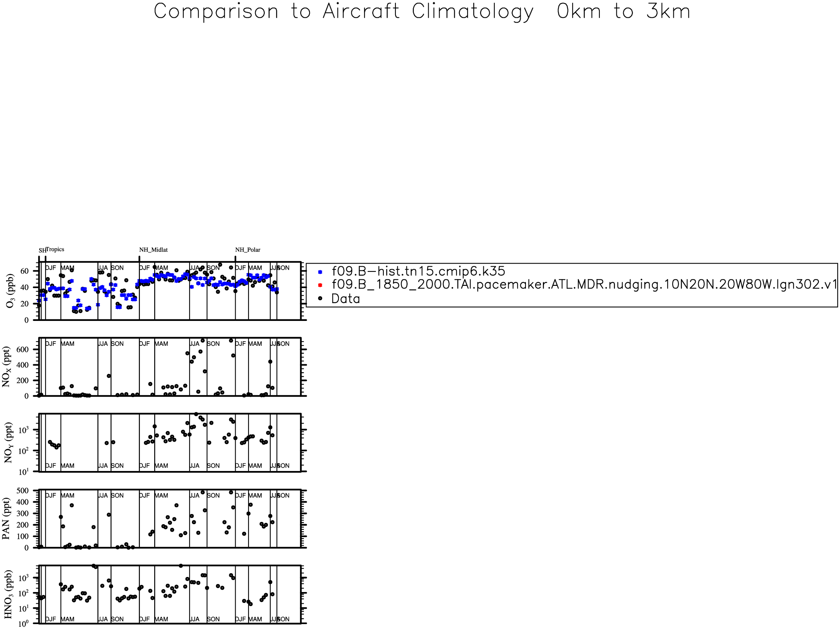The image size is (840, 629).
Task: Click the plot title Comparison to Aircraft Climatology
Action: (343, 11)
